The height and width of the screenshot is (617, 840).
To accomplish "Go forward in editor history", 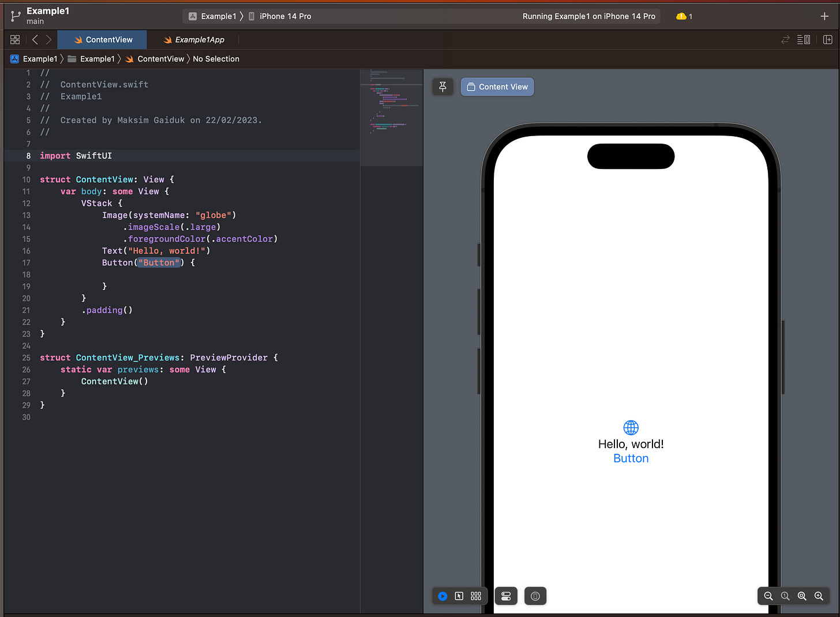I will 48,40.
